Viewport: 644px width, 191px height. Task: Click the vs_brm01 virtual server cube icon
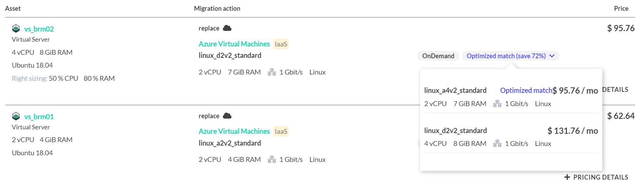tap(16, 116)
